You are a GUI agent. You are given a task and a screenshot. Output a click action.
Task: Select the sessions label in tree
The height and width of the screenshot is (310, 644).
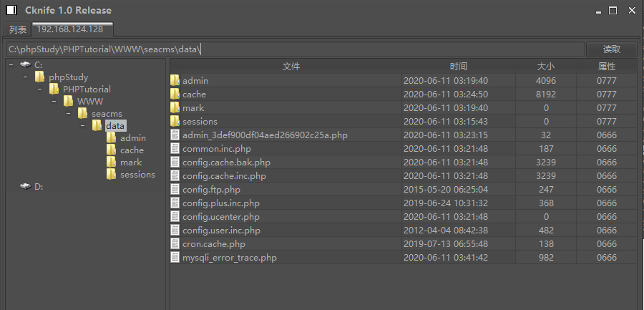pyautogui.click(x=137, y=175)
